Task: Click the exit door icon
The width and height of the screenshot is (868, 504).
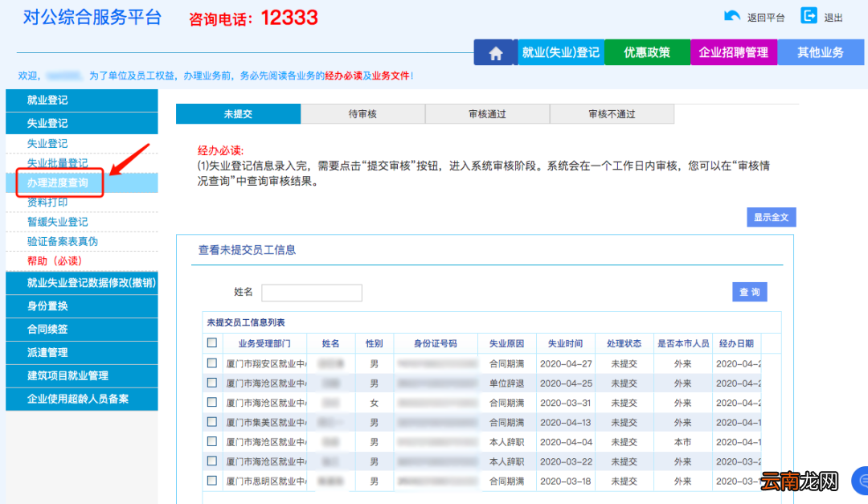Action: click(809, 15)
